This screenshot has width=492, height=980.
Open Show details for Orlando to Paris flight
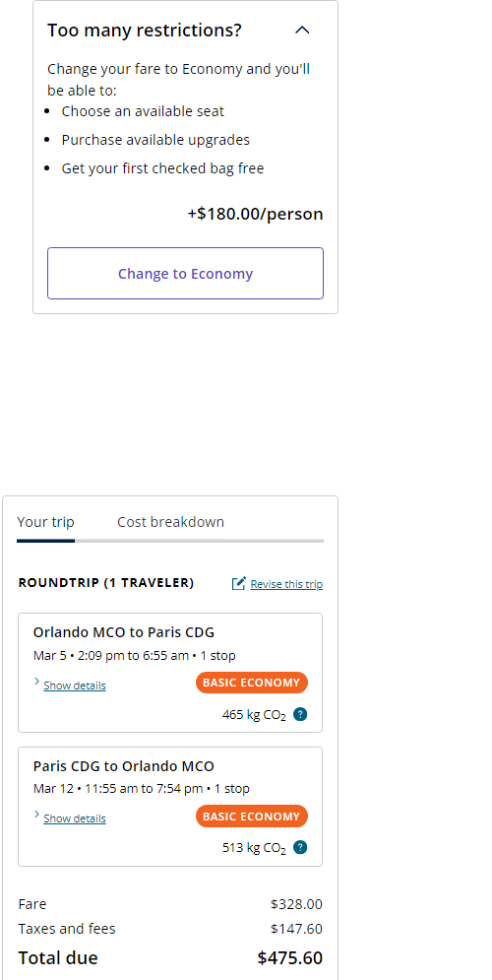click(x=75, y=686)
